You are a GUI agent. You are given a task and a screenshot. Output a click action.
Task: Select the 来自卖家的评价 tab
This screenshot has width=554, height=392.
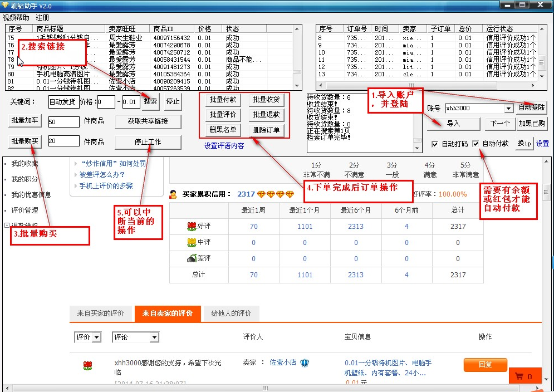point(168,313)
